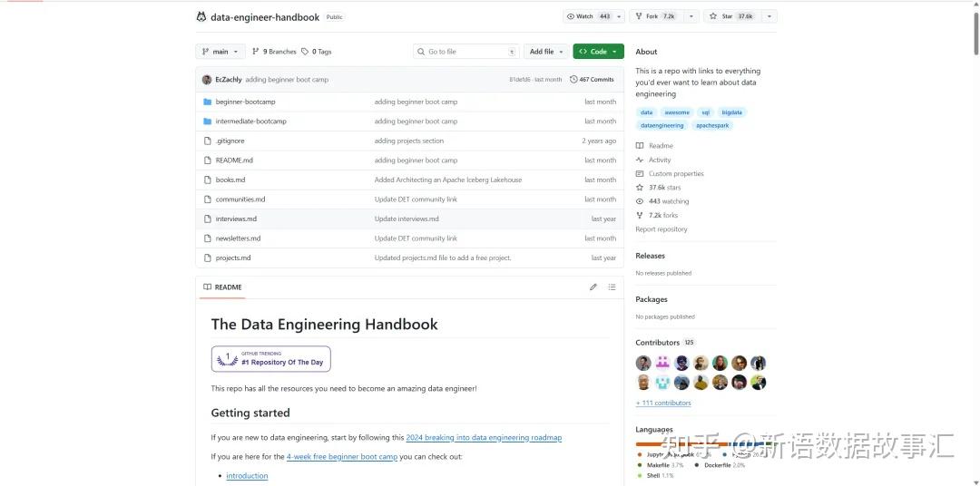This screenshot has width=980, height=486.
Task: Open commit history clock icon
Action: 573,79
